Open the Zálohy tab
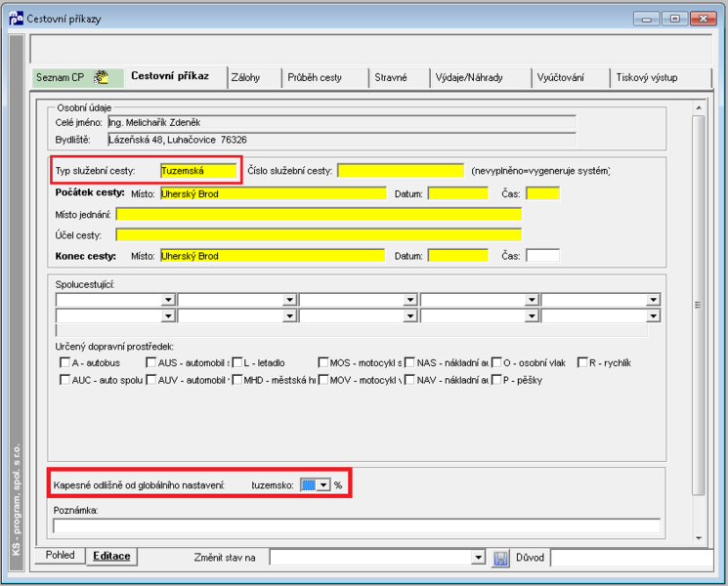 point(254,77)
